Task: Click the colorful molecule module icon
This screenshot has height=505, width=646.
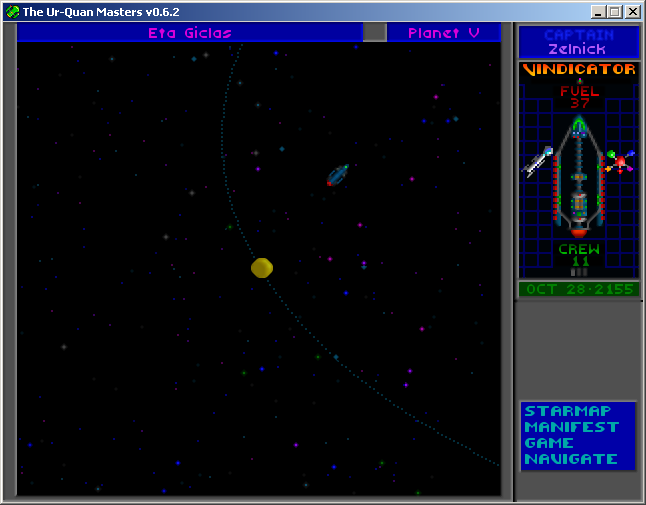Action: pyautogui.click(x=620, y=161)
